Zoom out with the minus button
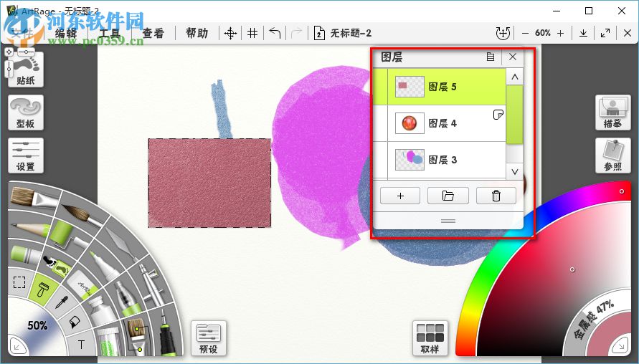 (x=525, y=34)
